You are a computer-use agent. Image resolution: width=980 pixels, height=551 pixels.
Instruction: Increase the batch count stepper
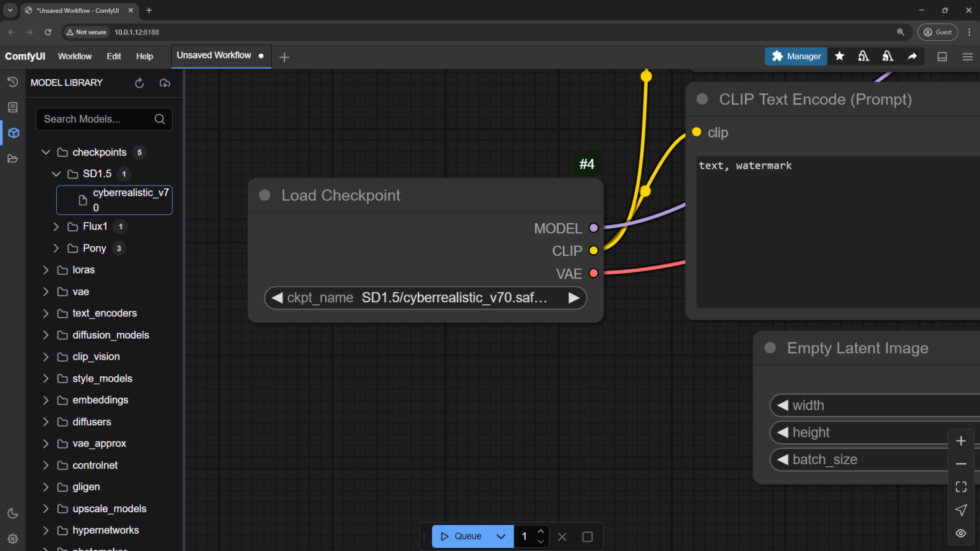[540, 531]
